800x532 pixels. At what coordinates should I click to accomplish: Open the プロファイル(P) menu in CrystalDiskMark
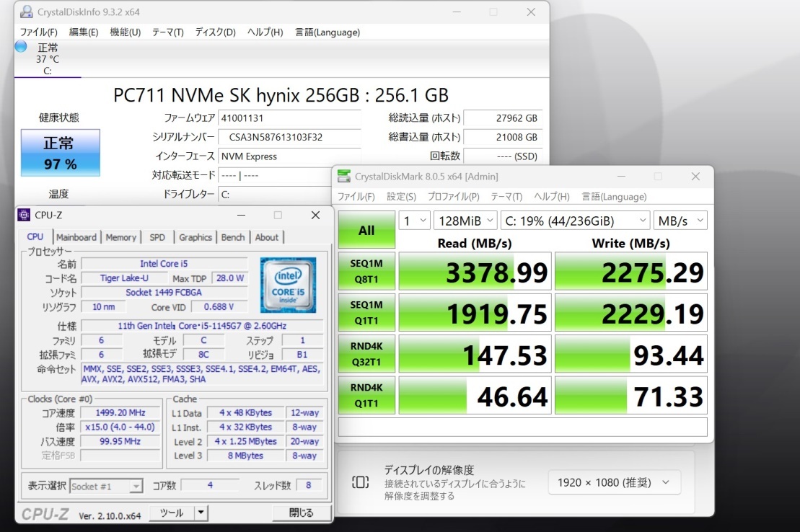pos(454,196)
